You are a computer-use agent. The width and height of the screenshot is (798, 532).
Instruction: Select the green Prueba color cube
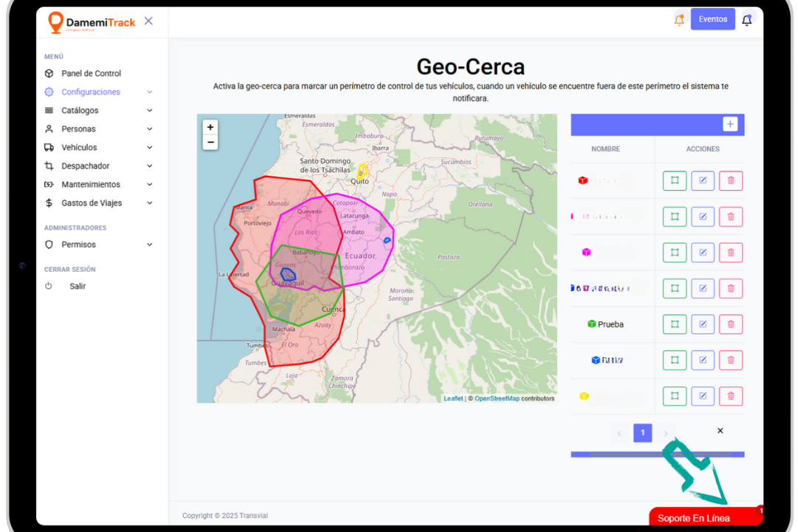pyautogui.click(x=592, y=324)
